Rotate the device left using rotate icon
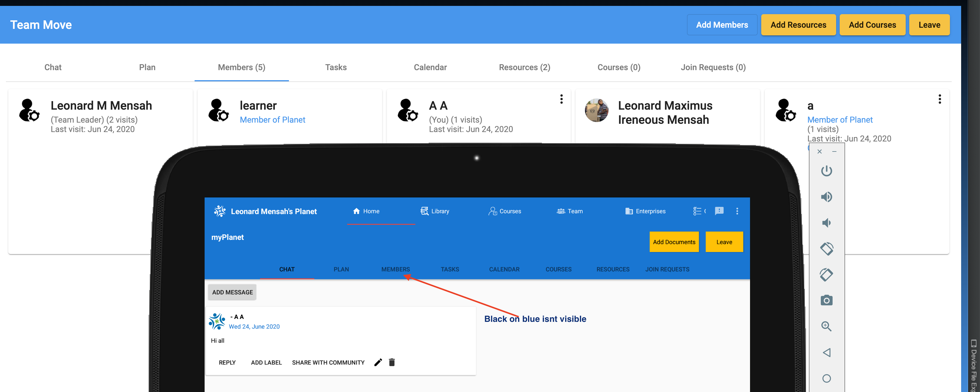Viewport: 980px width, 392px height. pyautogui.click(x=826, y=249)
